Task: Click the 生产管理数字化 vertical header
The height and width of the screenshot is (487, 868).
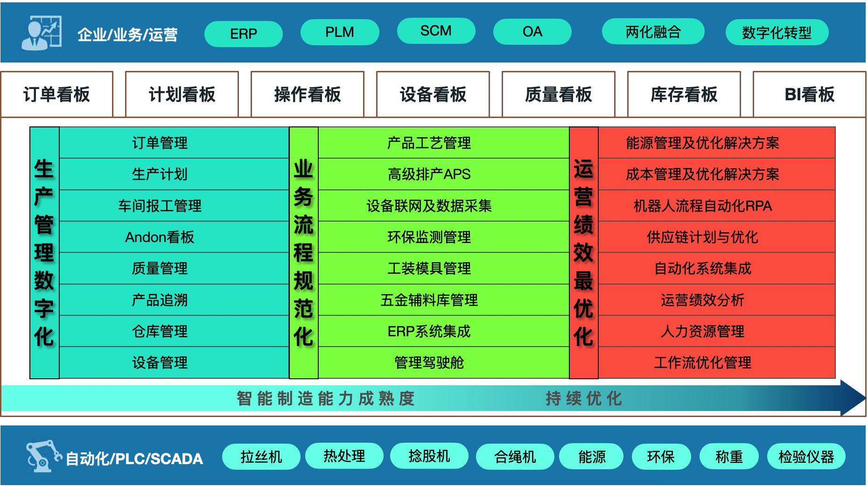Action: point(44,252)
